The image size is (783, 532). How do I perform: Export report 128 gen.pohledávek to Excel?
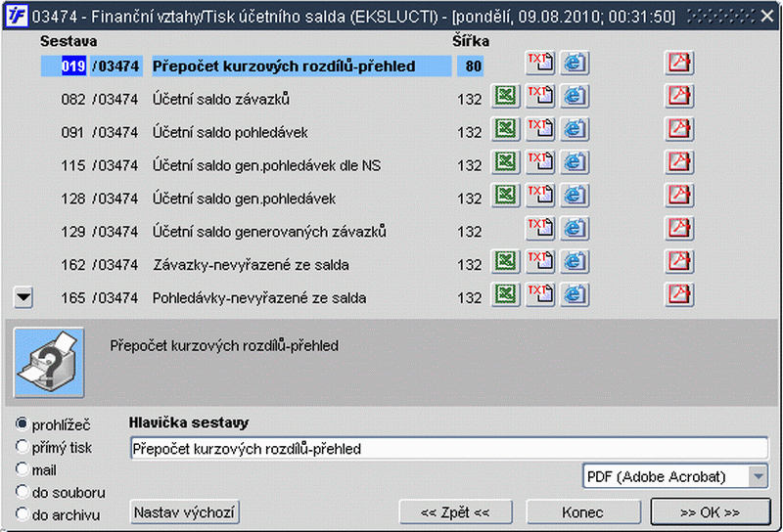(506, 196)
